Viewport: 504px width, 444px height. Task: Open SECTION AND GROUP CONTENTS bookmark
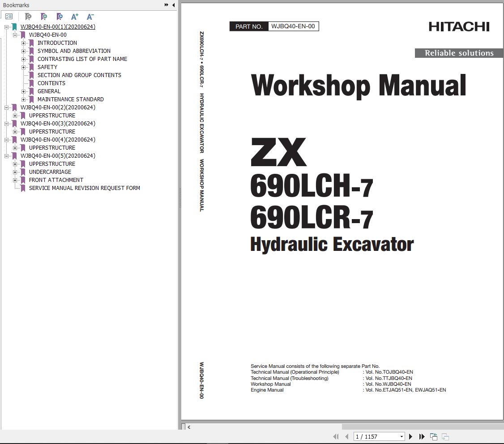click(x=79, y=75)
